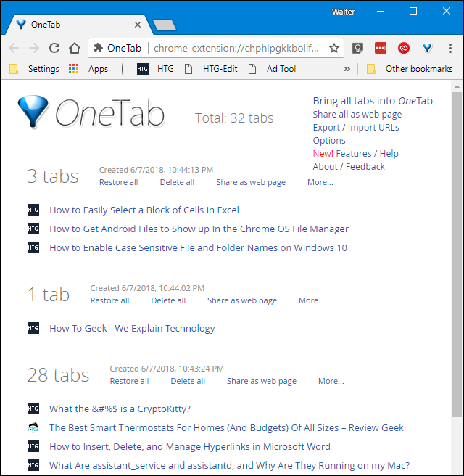Click the large OneTab funnel logo

33,111
